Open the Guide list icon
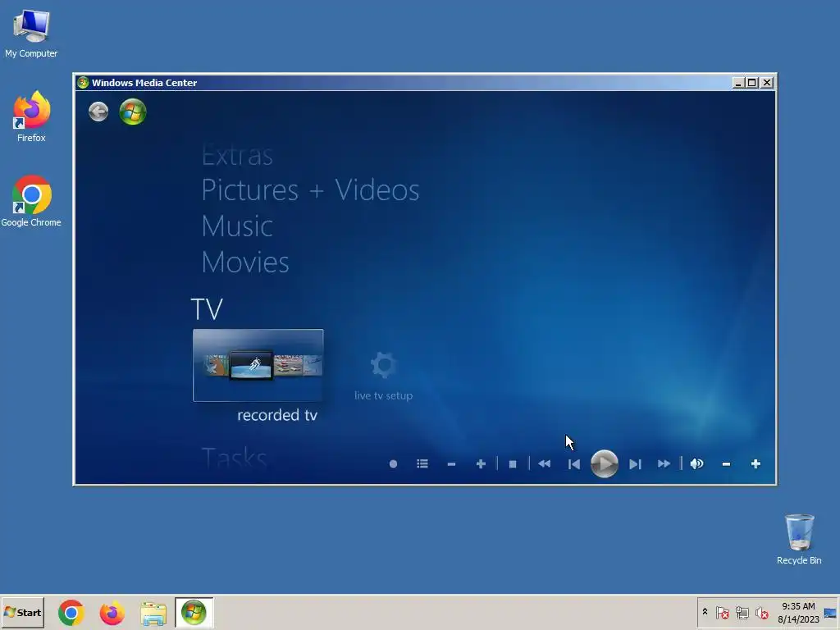The height and width of the screenshot is (630, 840). click(x=422, y=464)
